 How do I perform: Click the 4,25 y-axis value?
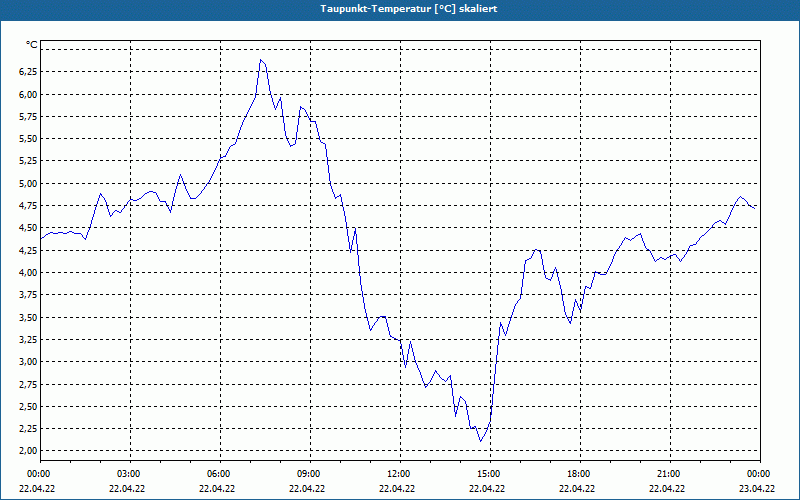click(28, 250)
